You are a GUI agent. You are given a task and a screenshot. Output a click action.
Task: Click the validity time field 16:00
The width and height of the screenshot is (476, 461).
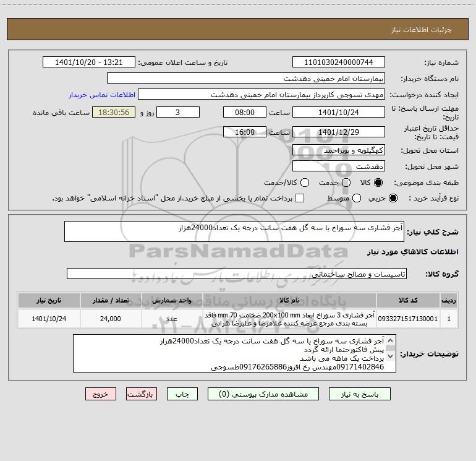click(245, 132)
